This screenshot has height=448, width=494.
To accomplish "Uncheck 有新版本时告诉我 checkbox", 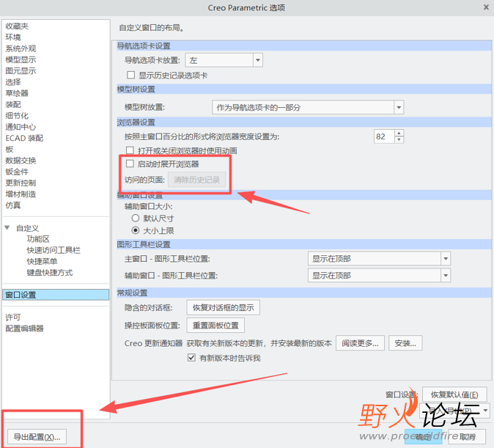I will tap(191, 358).
